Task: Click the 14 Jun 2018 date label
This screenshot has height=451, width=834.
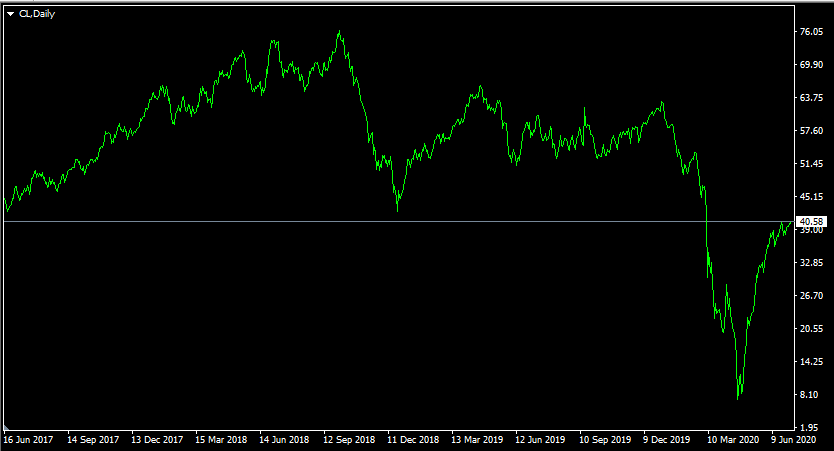Action: [284, 440]
